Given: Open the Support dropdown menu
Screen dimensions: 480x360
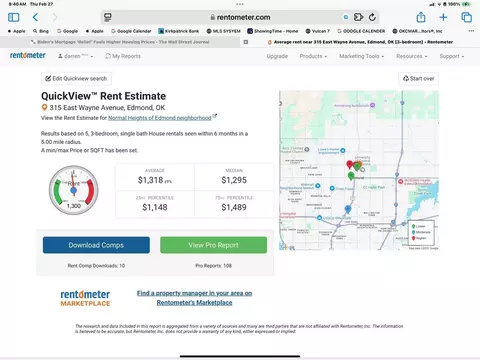Looking at the screenshot, I should (x=452, y=56).
